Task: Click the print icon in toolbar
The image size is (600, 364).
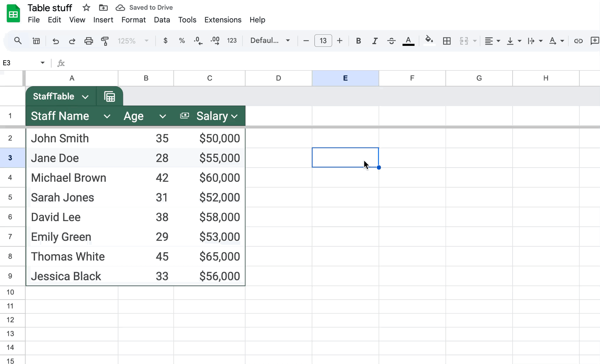Action: [88, 41]
